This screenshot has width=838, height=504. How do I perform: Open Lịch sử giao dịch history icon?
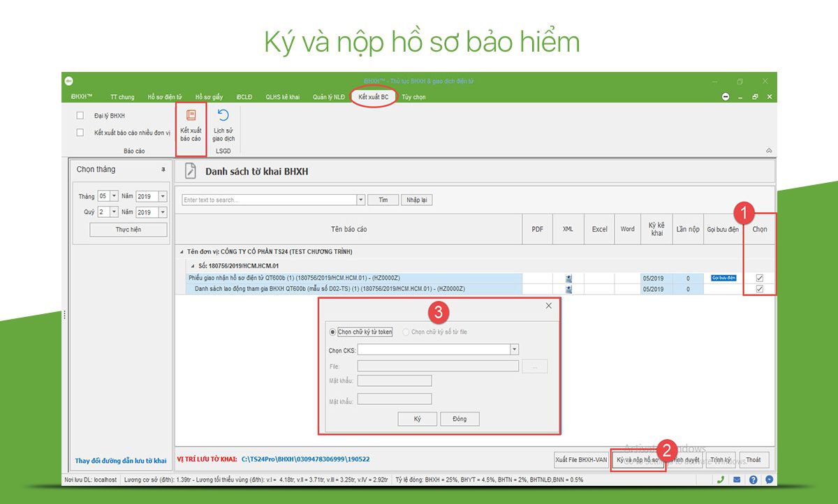pos(223,116)
